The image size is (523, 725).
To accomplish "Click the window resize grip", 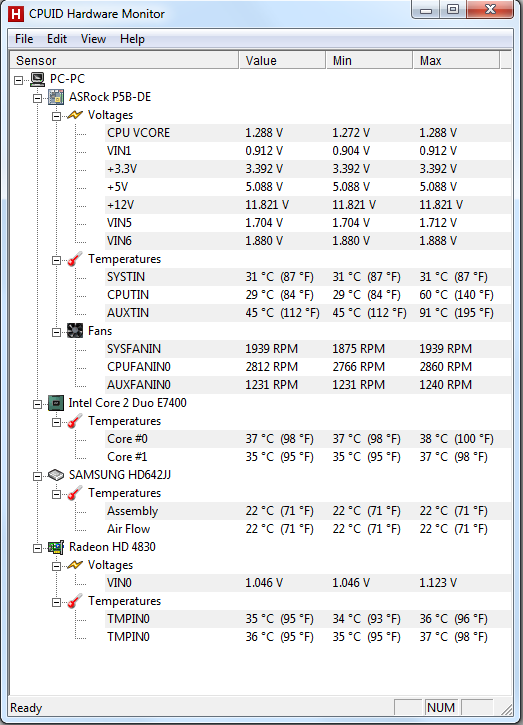I will [x=507, y=709].
